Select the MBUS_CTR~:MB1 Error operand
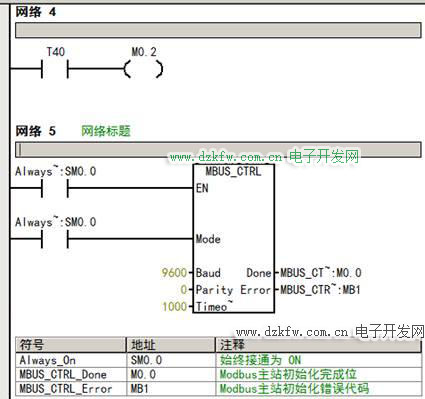This screenshot has width=425, height=399. [320, 290]
